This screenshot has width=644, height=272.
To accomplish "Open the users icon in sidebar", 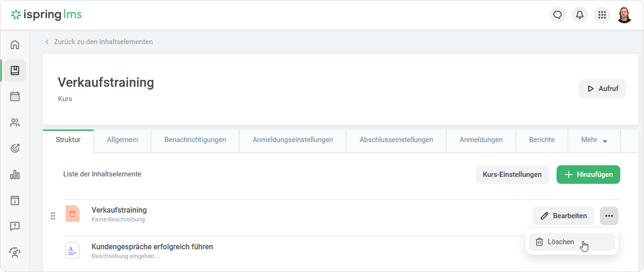I will (x=15, y=123).
